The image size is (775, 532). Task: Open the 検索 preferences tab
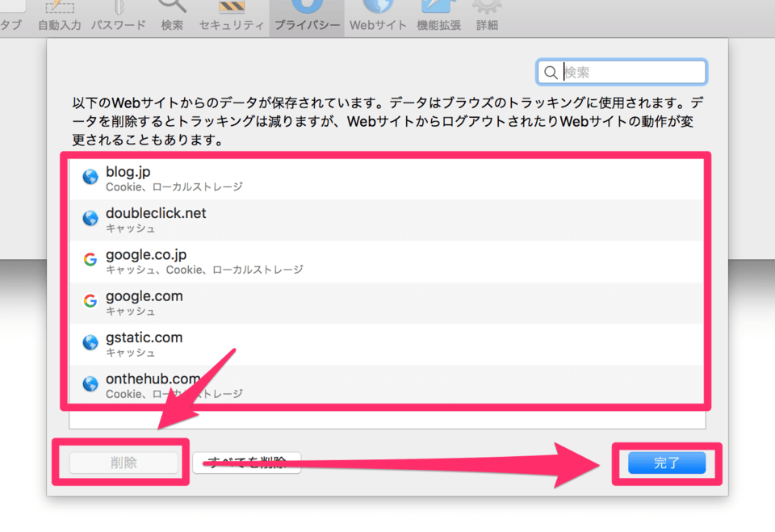(172, 16)
